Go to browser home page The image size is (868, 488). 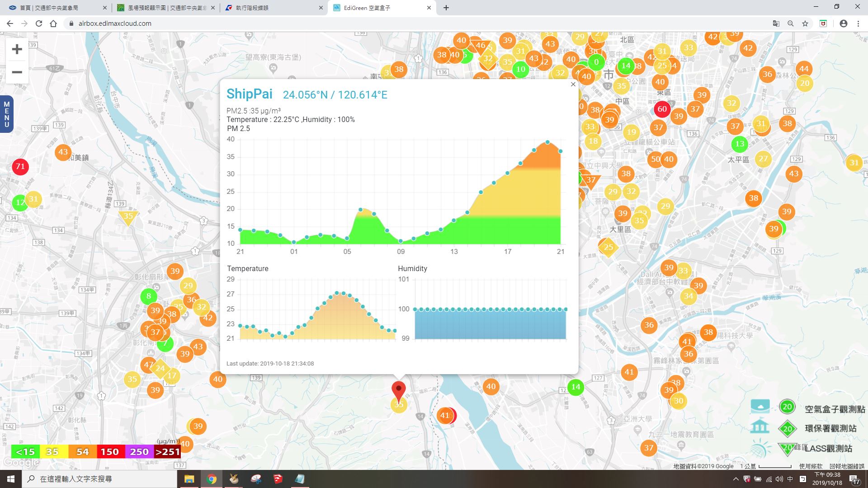point(53,23)
